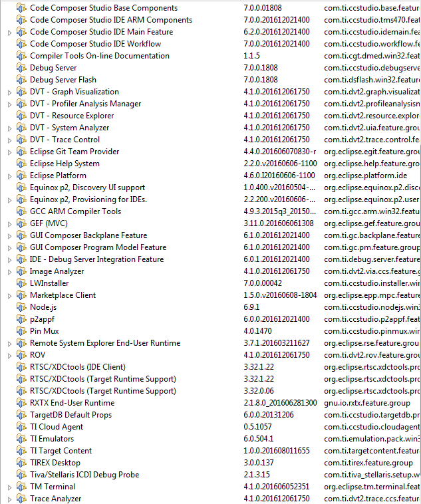Expand GUI Composer Backplane Feature node
This screenshot has width=421, height=504.
[10, 236]
